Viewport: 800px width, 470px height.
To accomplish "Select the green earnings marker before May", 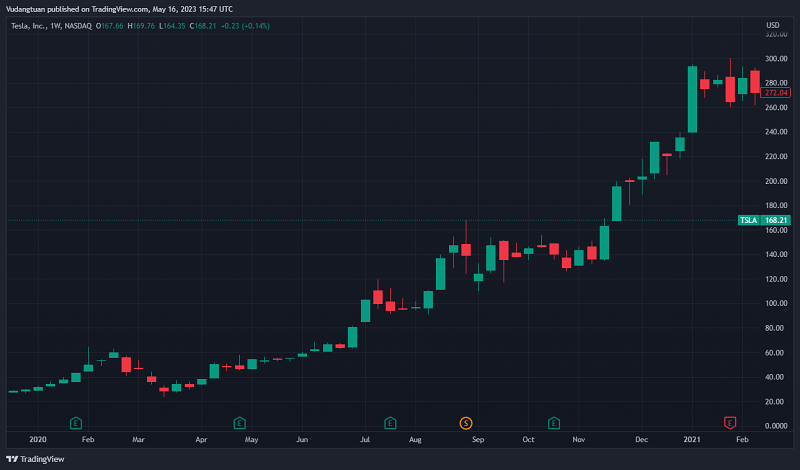I will point(239,423).
